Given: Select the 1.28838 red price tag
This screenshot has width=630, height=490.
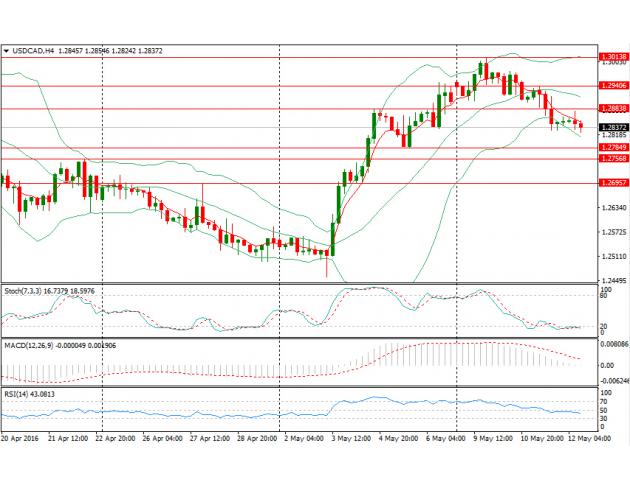Looking at the screenshot, I should click(614, 108).
